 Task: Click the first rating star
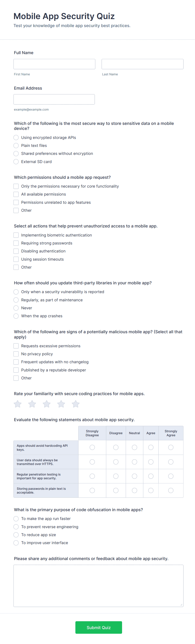tap(17, 404)
